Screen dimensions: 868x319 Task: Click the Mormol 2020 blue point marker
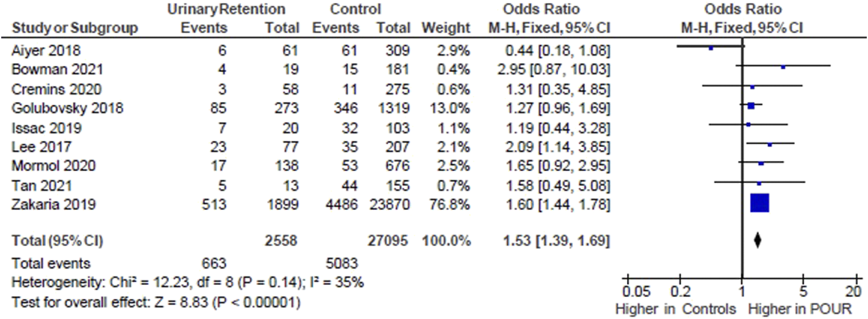(x=761, y=164)
